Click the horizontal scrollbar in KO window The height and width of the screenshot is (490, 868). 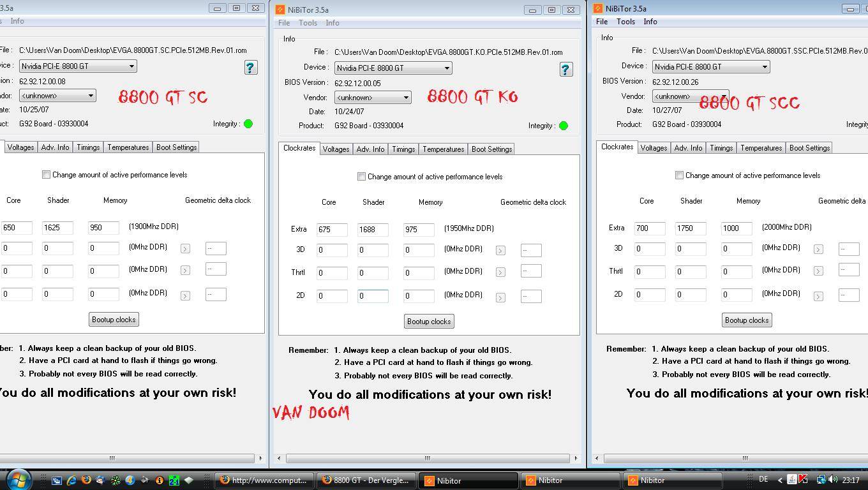(x=428, y=458)
